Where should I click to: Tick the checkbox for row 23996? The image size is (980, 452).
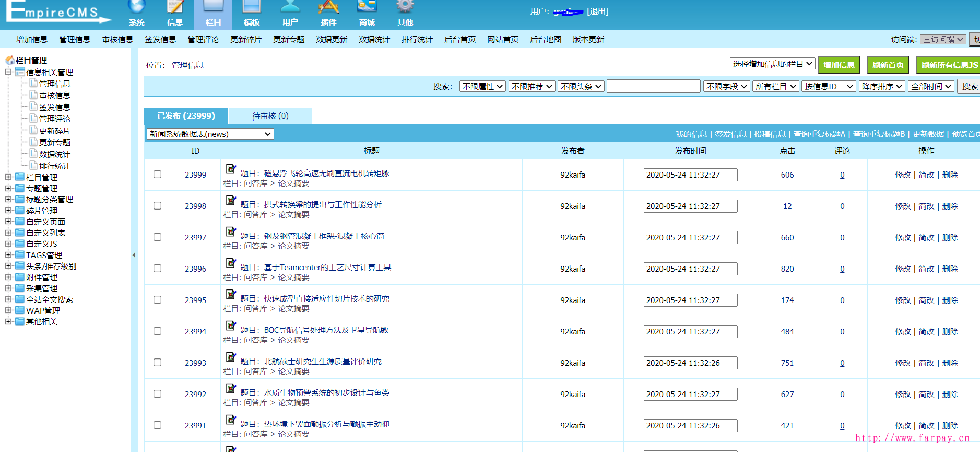[x=157, y=269]
